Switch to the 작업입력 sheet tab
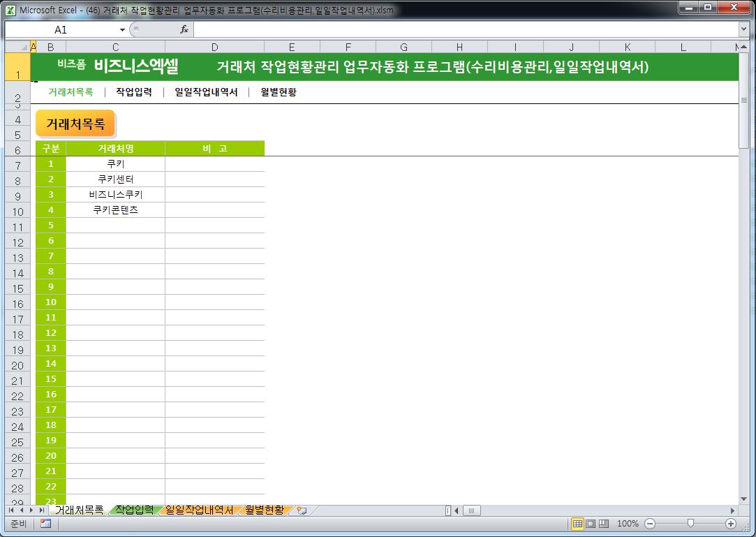The image size is (756, 537). [x=134, y=510]
